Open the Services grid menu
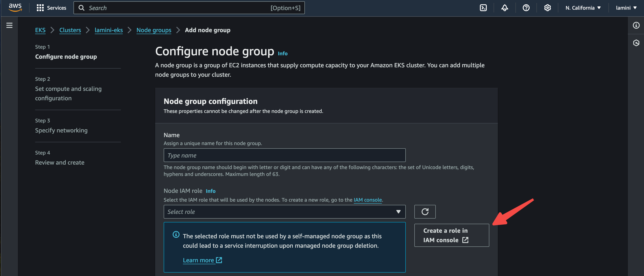Viewport: 644px width, 276px height. pos(40,8)
